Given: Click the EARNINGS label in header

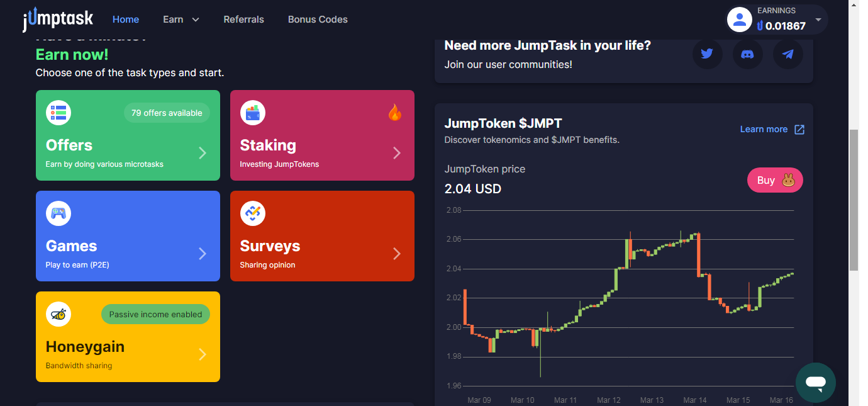Looking at the screenshot, I should point(776,11).
